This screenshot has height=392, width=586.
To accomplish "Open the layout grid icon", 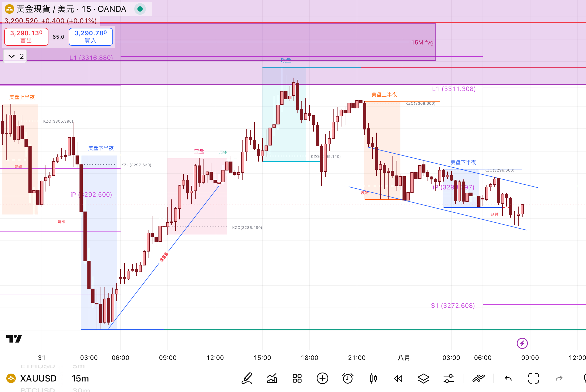I will [297, 379].
